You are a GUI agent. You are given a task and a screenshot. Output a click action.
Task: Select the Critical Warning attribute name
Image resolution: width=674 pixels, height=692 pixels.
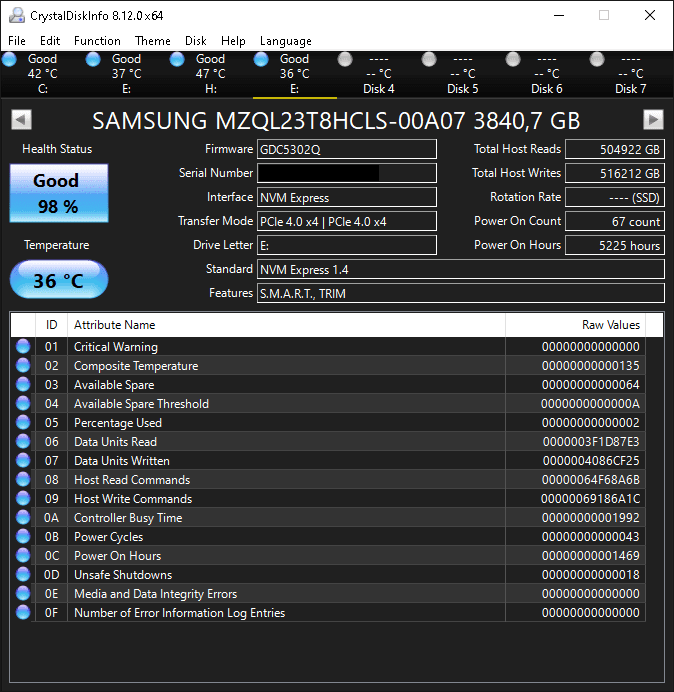[116, 347]
